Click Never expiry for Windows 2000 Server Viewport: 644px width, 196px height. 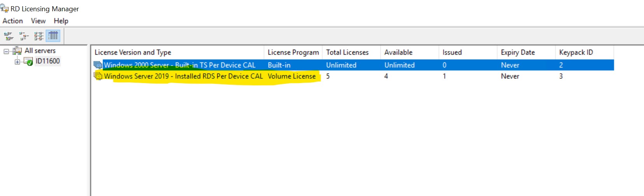click(x=510, y=65)
